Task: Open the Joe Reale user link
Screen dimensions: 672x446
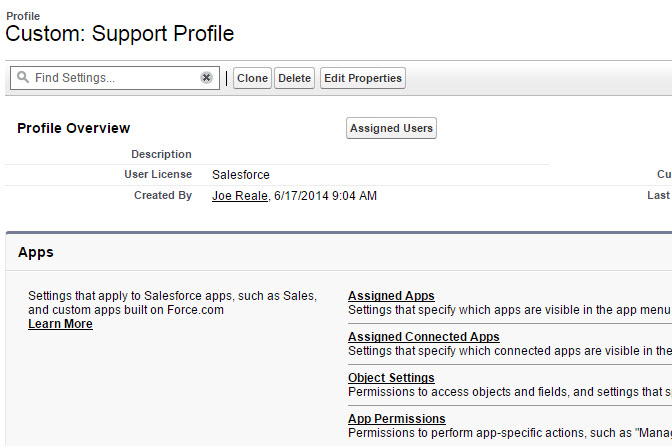Action: (x=240, y=196)
